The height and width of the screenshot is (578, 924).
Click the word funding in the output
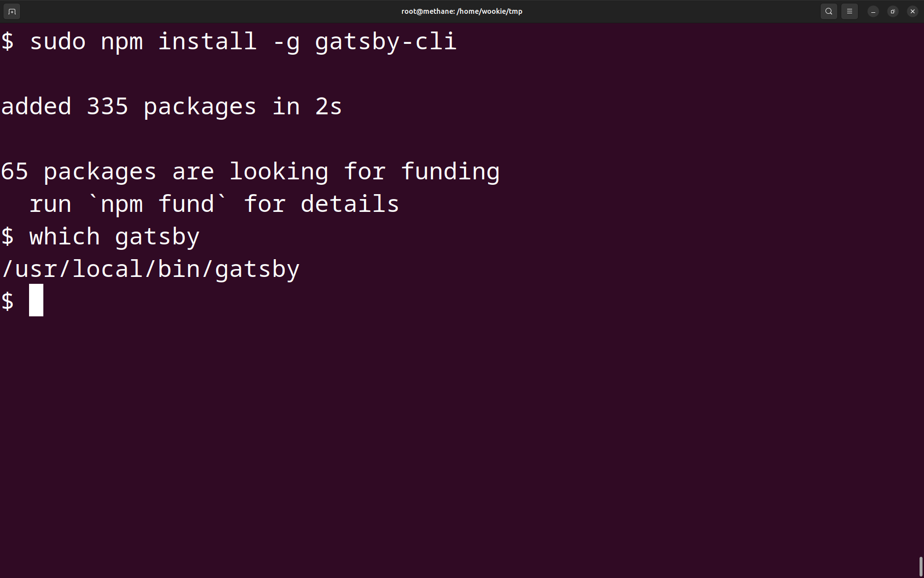[450, 171]
